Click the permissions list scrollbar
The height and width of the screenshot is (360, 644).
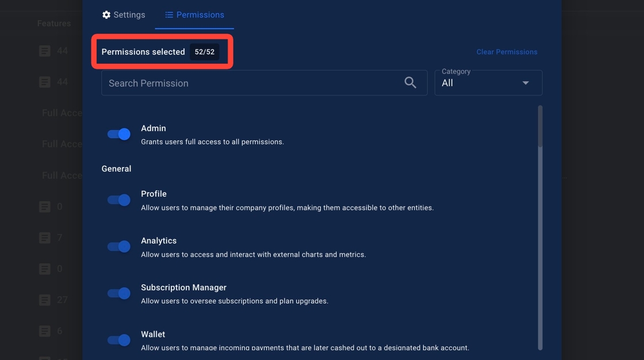click(x=540, y=228)
